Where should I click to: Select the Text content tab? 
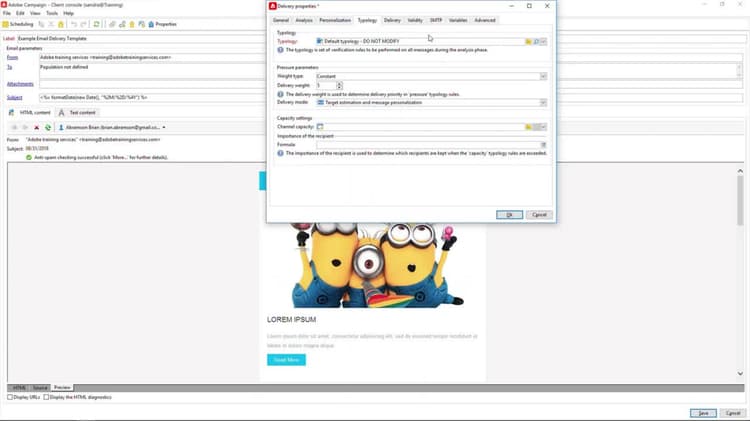pos(77,112)
